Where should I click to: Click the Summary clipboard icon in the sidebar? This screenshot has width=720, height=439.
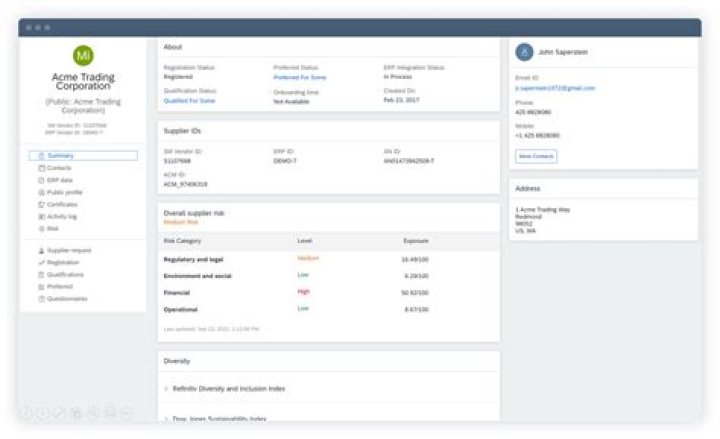tap(41, 156)
